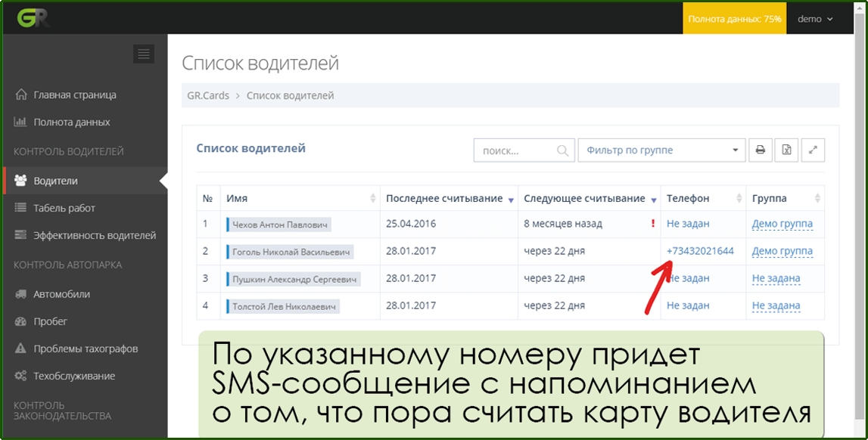
Task: Click Не задана group for Пушкин
Action: click(776, 278)
